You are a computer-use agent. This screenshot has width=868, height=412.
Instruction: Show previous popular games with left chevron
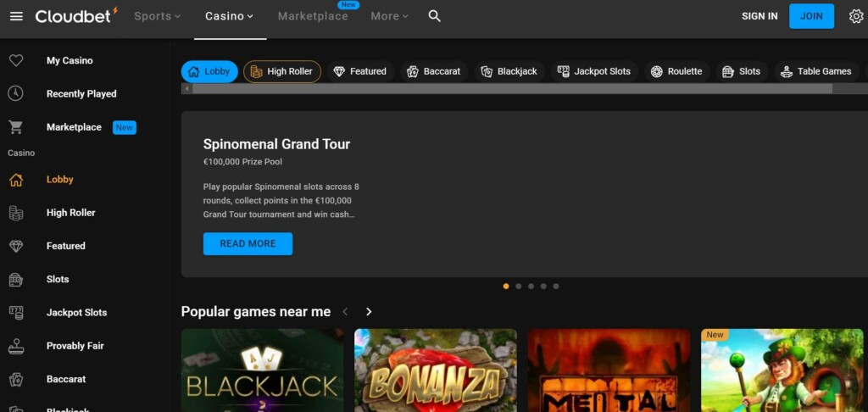tap(346, 312)
